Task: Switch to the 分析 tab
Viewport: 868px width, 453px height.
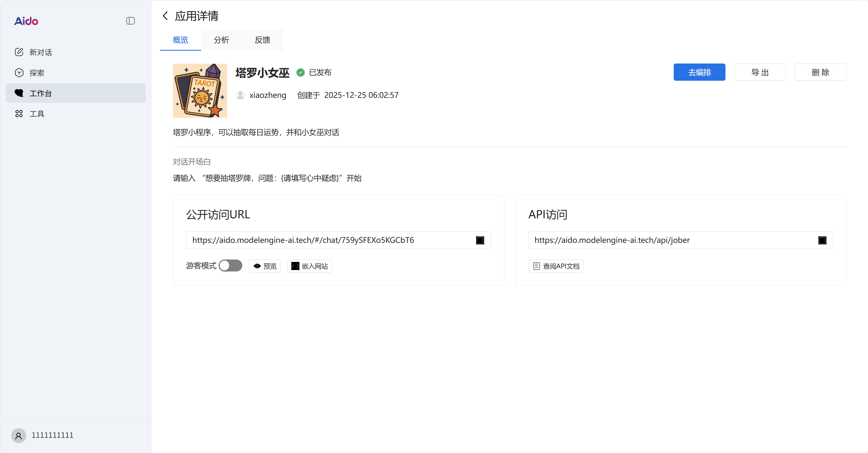Action: [x=221, y=40]
